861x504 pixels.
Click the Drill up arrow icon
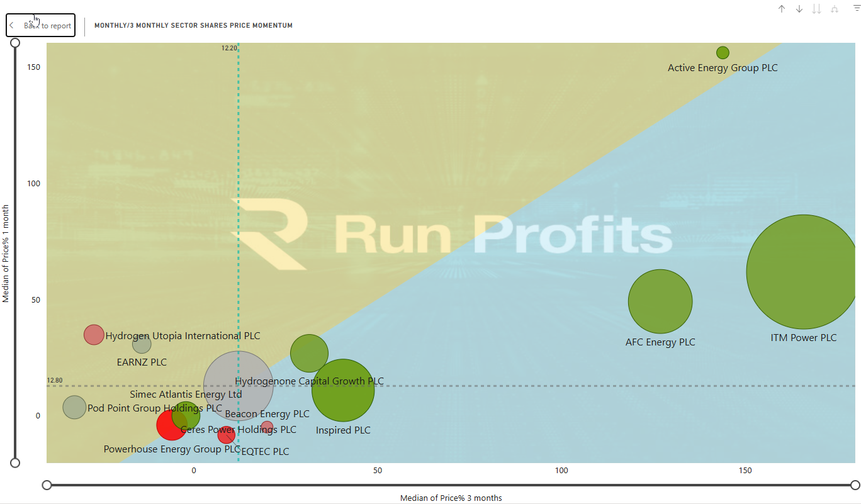coord(782,9)
